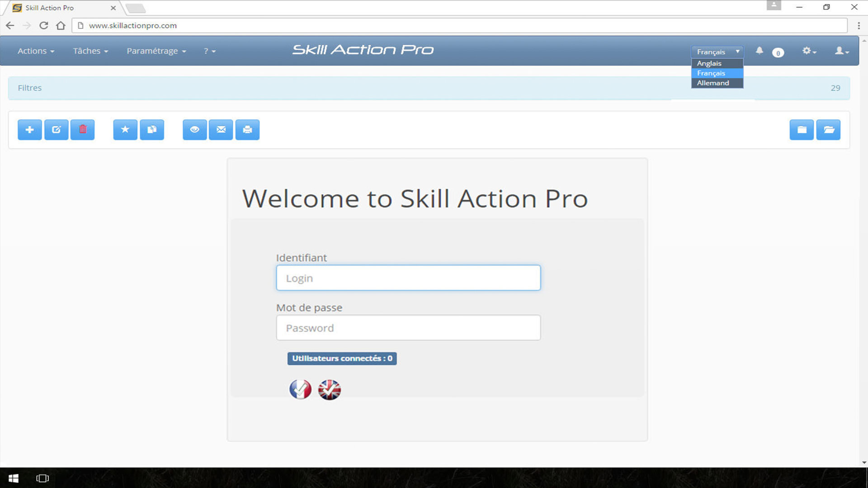Click the star favorite toolbar button
Viewport: 868px width, 488px height.
click(x=125, y=130)
